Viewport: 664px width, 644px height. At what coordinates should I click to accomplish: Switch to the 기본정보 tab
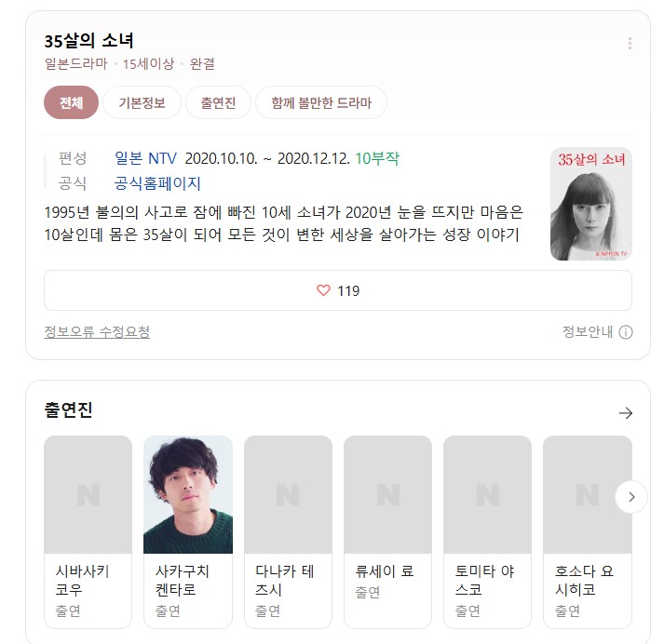pos(142,102)
